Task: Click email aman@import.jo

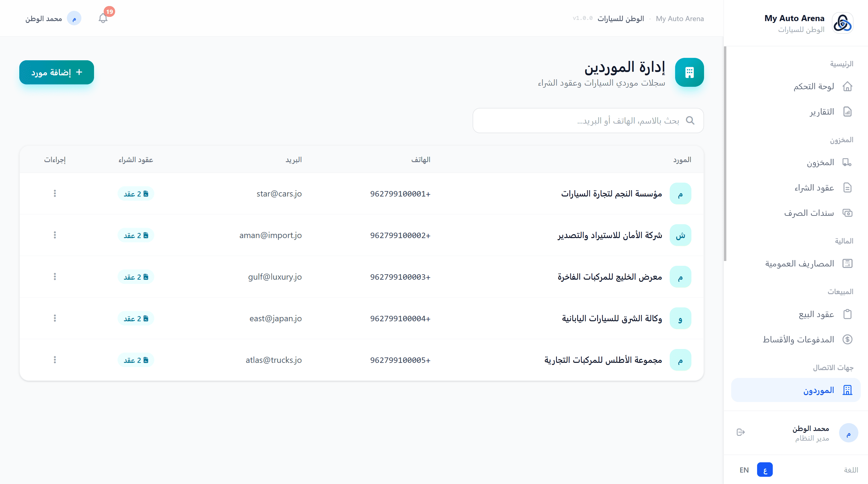Action: click(x=271, y=235)
